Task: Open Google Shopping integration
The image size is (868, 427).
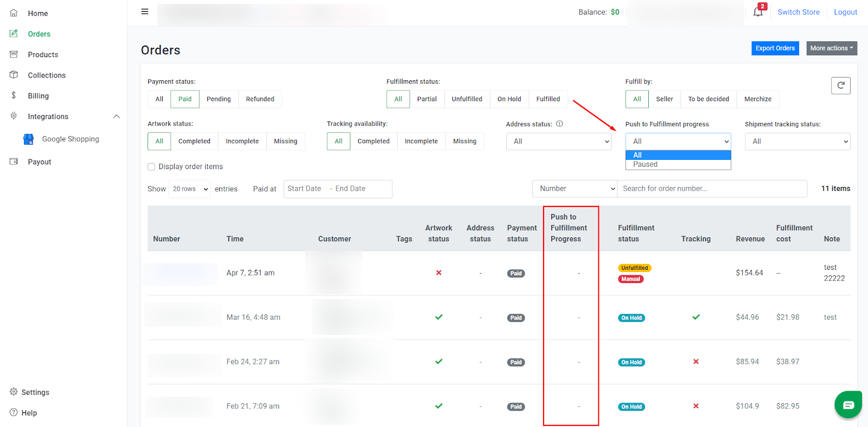Action: [x=71, y=139]
